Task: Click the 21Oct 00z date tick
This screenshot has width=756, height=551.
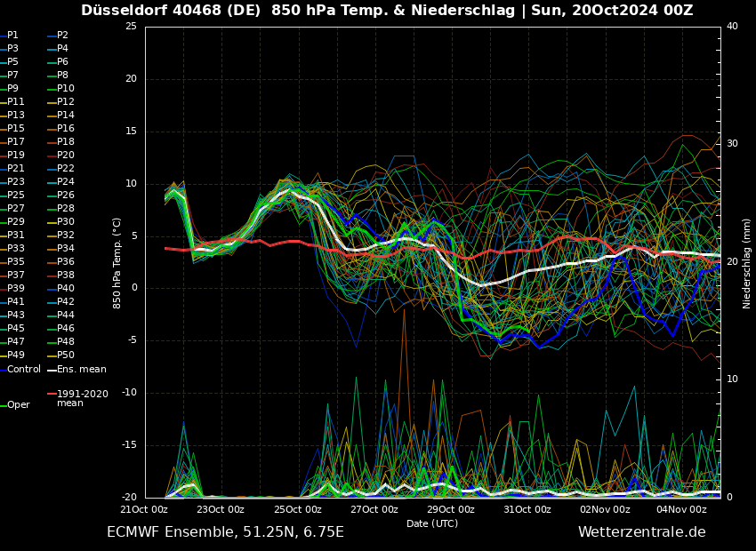Action: coord(144,509)
